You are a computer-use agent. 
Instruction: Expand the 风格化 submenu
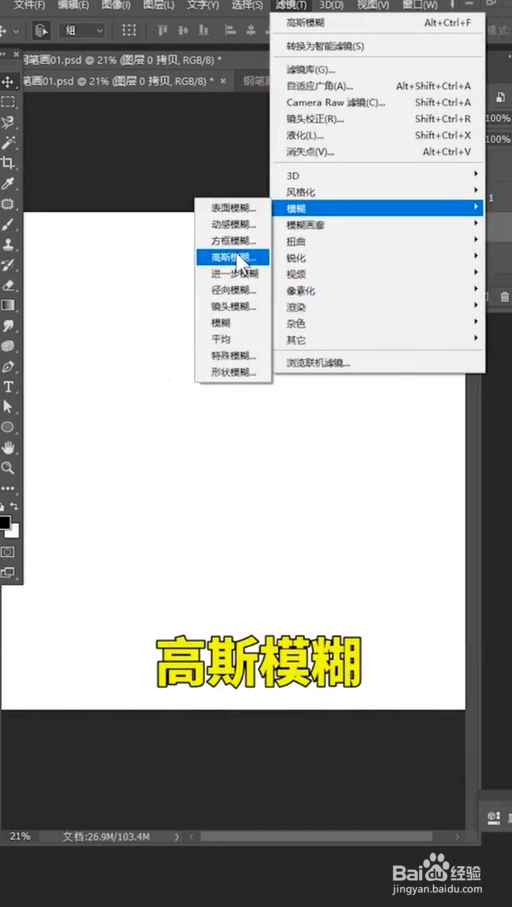(x=378, y=191)
